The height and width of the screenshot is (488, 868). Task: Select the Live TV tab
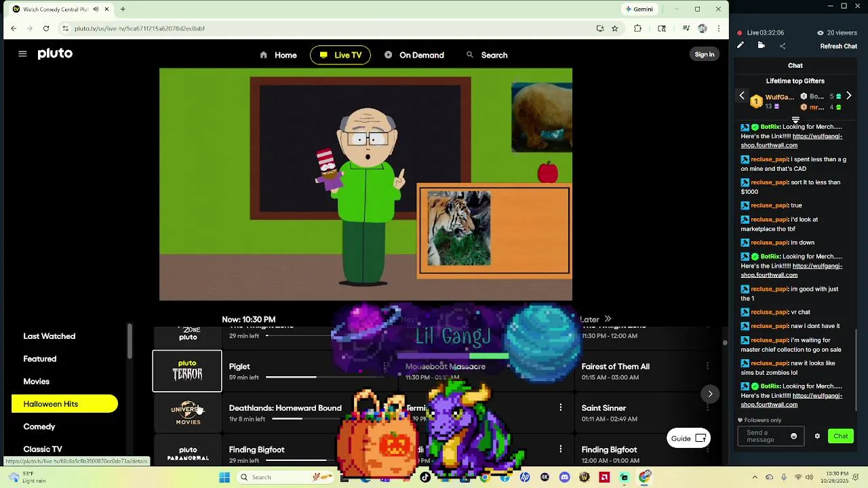(x=340, y=55)
